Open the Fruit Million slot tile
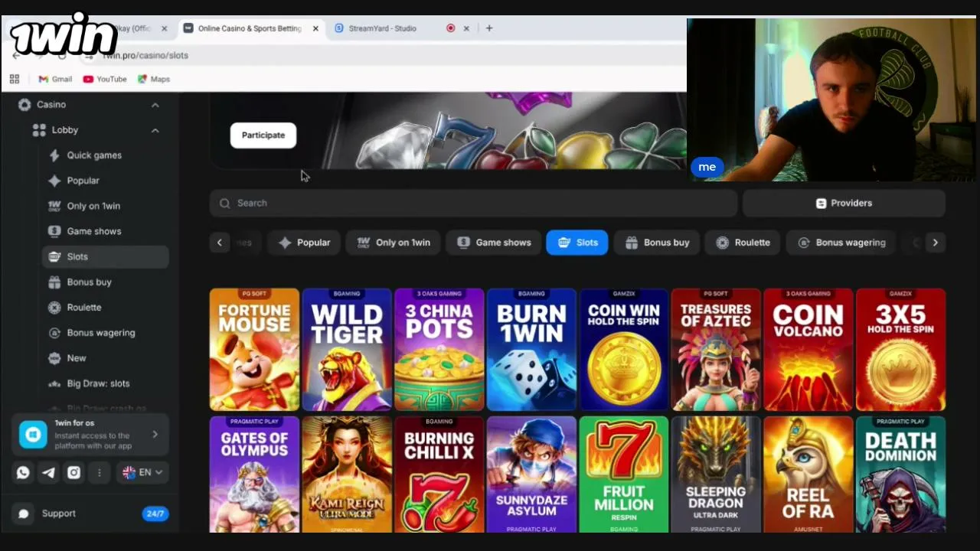 click(624, 474)
